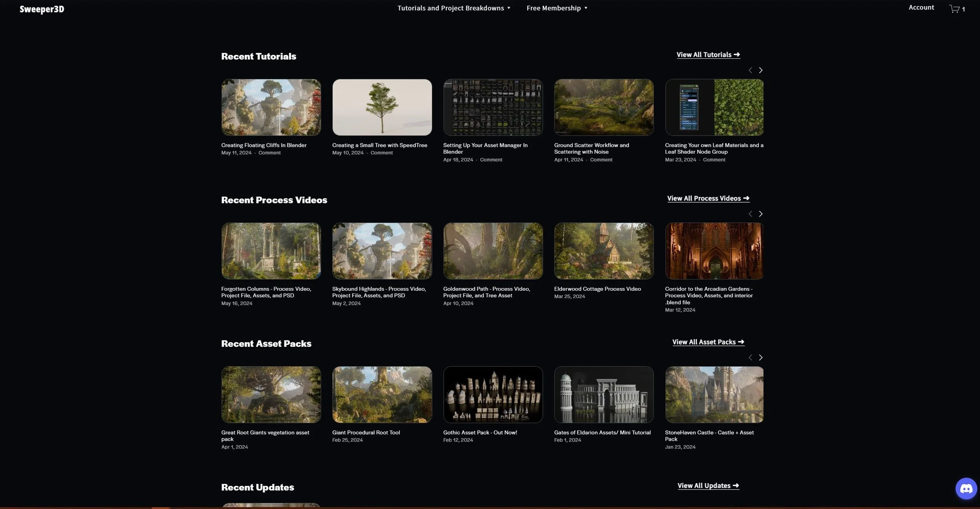The height and width of the screenshot is (509, 980).
Task: Open the Discord chat bubble icon
Action: point(966,488)
